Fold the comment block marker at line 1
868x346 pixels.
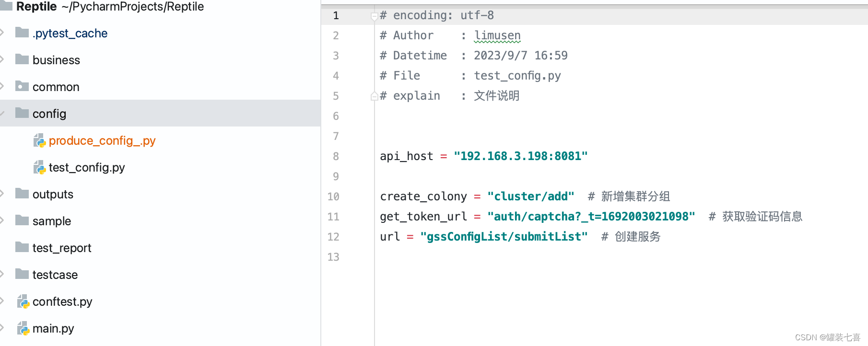pyautogui.click(x=374, y=16)
